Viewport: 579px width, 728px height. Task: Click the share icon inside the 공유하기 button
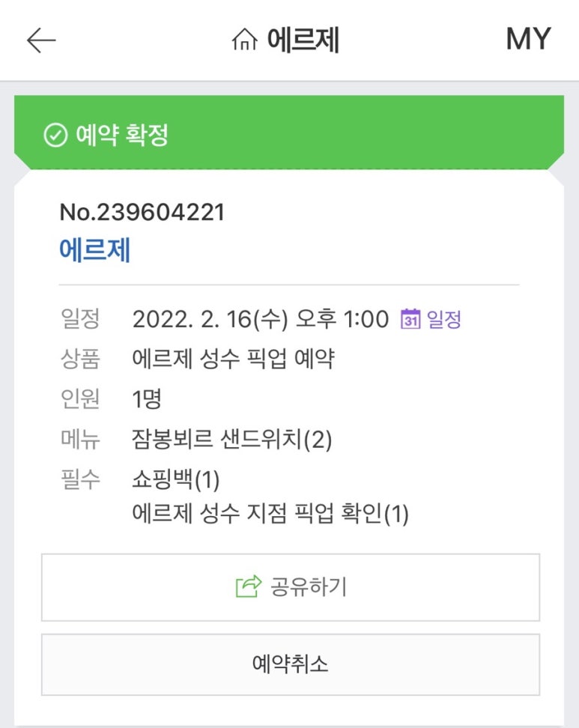[248, 587]
